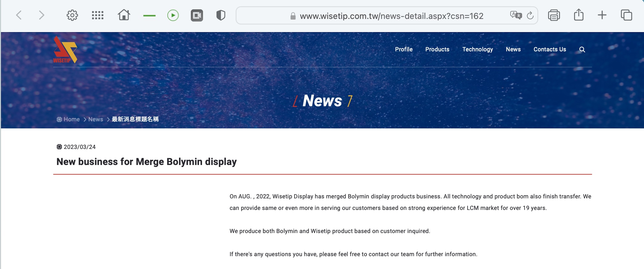
Task: Open the apps grid icon
Action: pyautogui.click(x=97, y=15)
